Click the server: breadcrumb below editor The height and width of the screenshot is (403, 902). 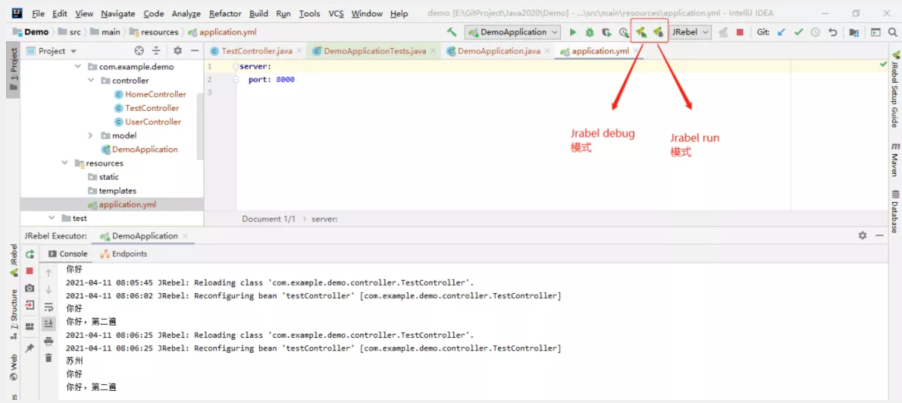tap(324, 219)
